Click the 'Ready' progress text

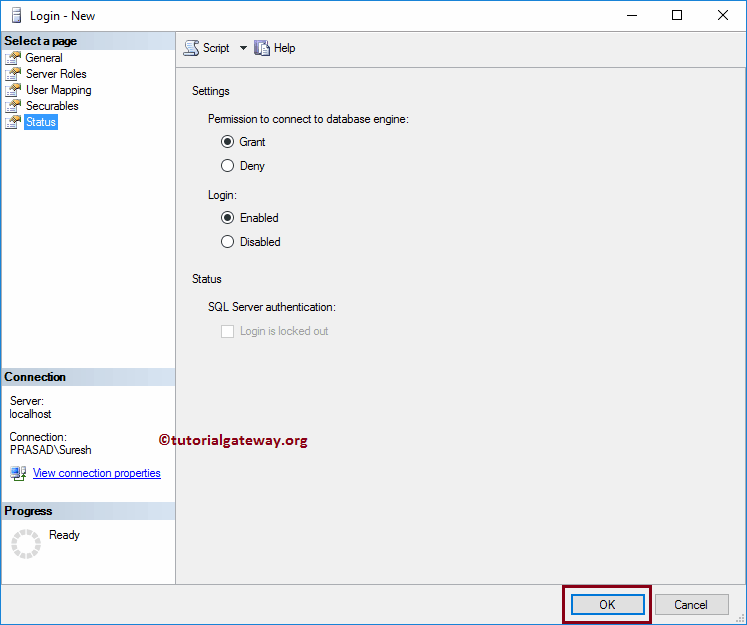point(64,535)
